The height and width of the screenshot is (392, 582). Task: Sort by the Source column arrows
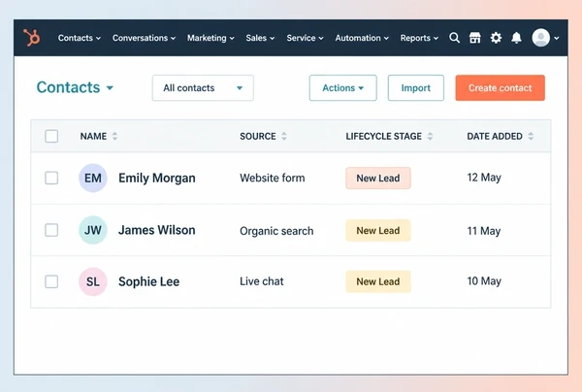284,136
